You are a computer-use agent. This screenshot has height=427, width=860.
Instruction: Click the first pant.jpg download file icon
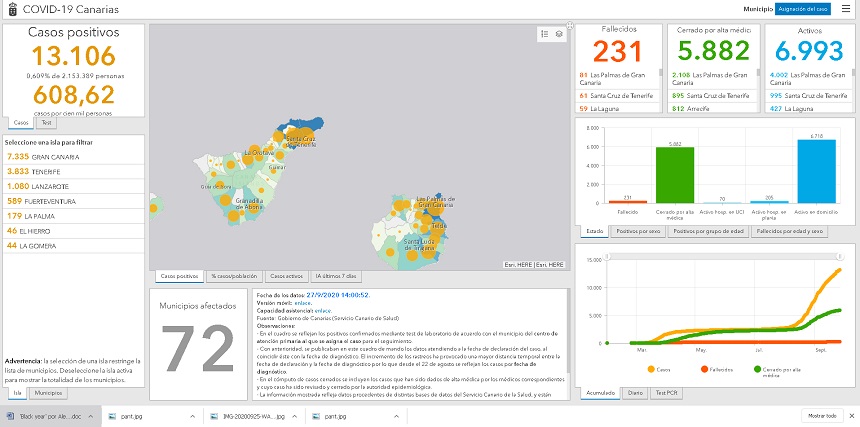click(113, 415)
